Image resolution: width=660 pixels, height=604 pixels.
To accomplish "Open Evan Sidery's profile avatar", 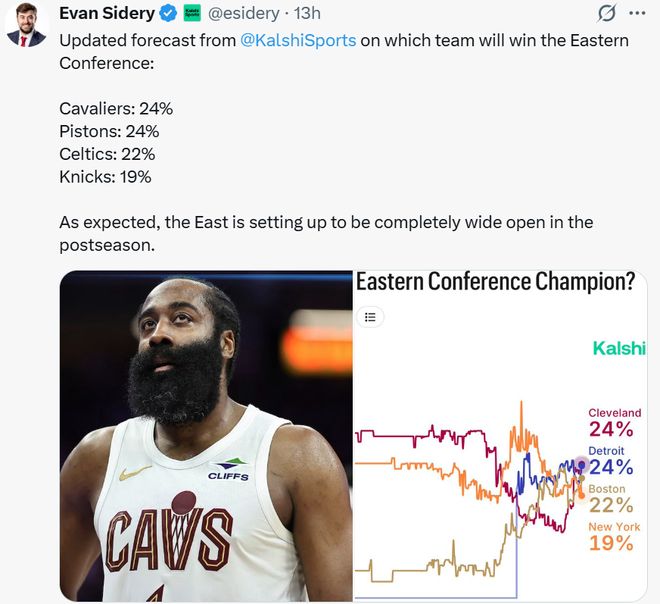I will tap(27, 25).
